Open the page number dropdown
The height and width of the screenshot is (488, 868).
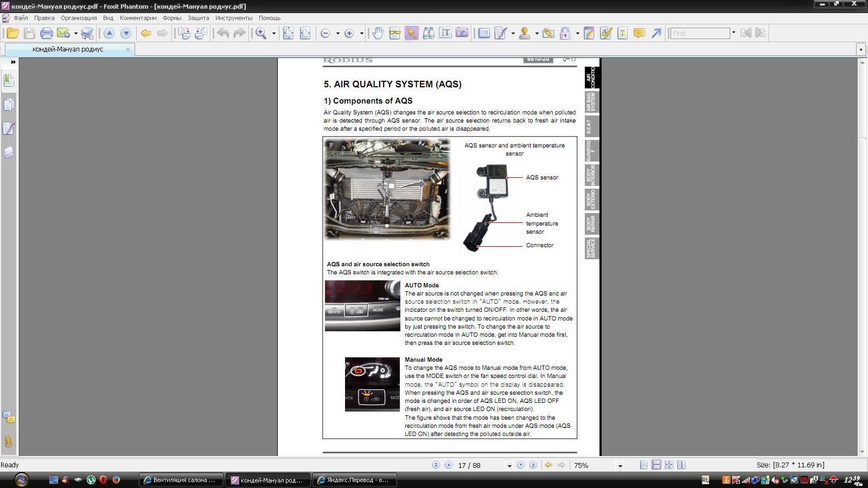click(x=509, y=466)
